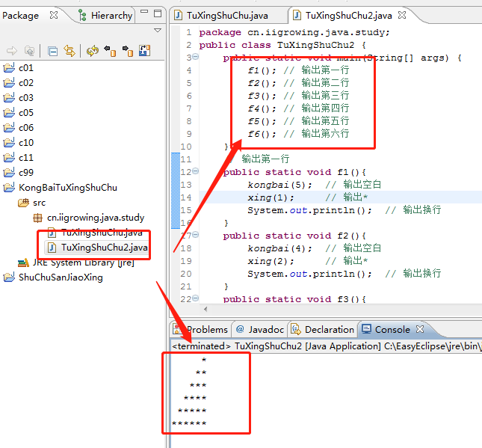The image size is (482, 448).
Task: Click the left-arrow change navigation icon
Action: pyautogui.click(x=110, y=51)
